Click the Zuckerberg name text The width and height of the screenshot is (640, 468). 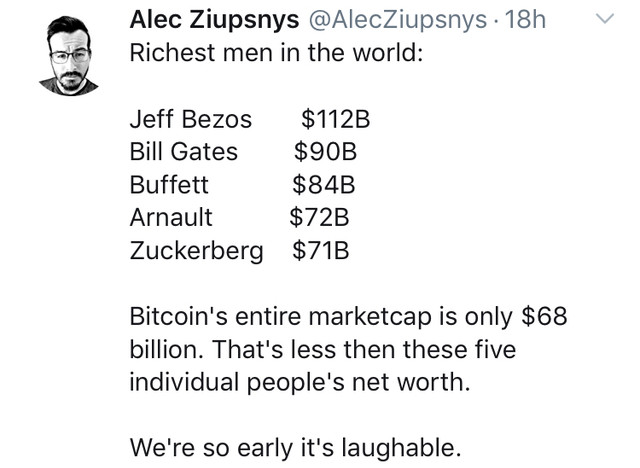[x=196, y=251]
